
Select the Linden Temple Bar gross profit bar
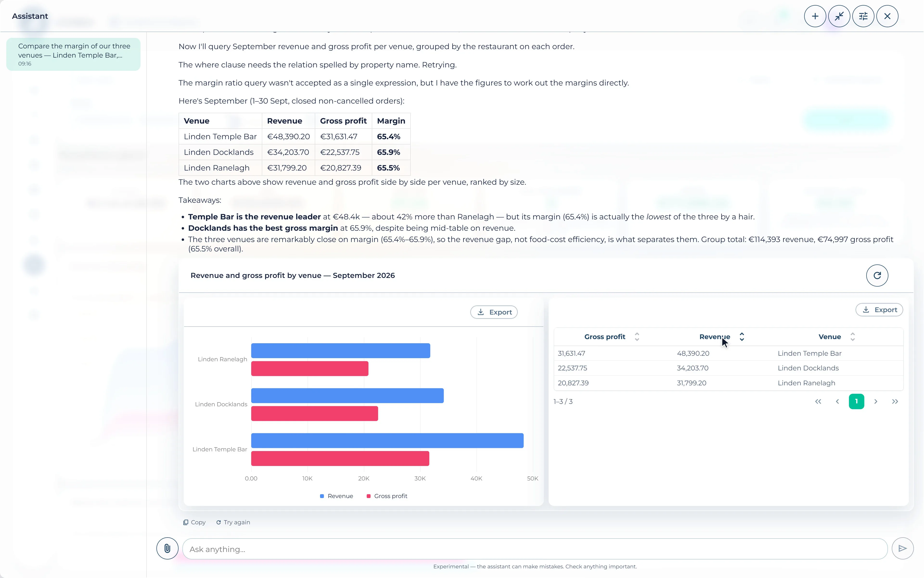[340, 458]
